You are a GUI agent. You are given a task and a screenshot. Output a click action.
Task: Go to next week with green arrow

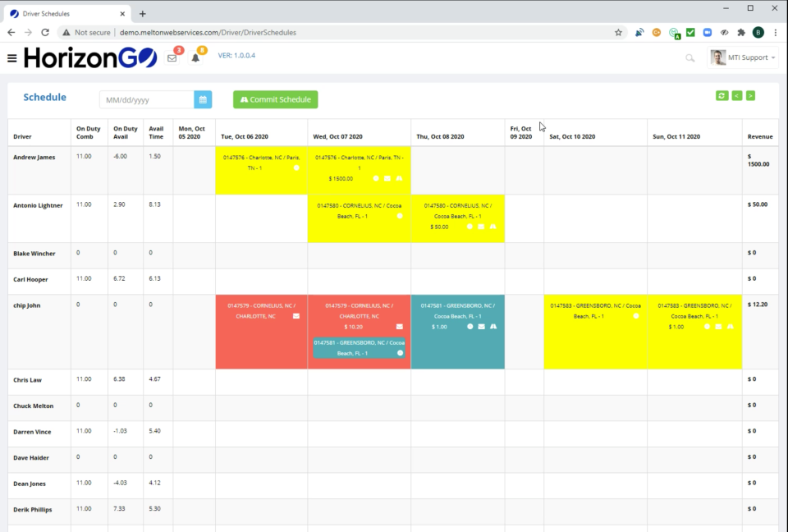750,95
